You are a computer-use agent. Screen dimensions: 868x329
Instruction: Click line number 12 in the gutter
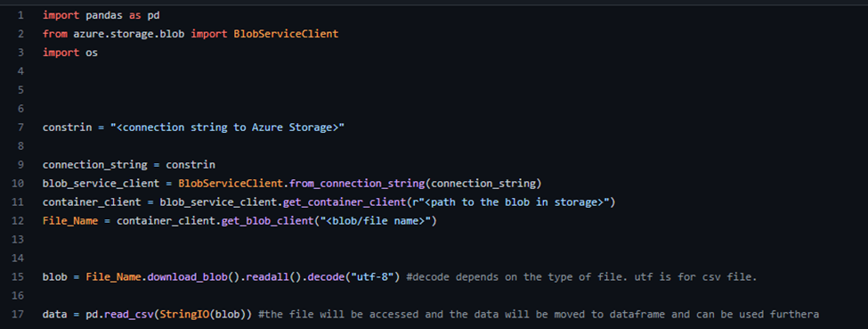coord(18,221)
